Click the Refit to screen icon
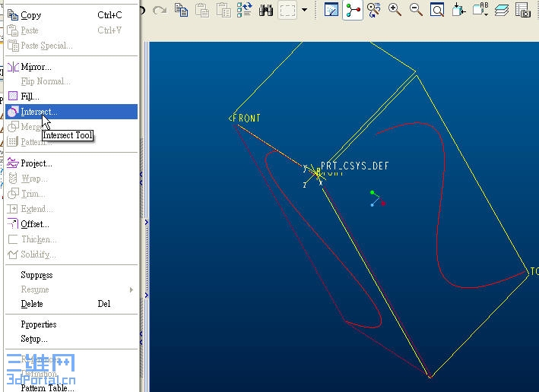The image size is (539, 392). coord(437,10)
